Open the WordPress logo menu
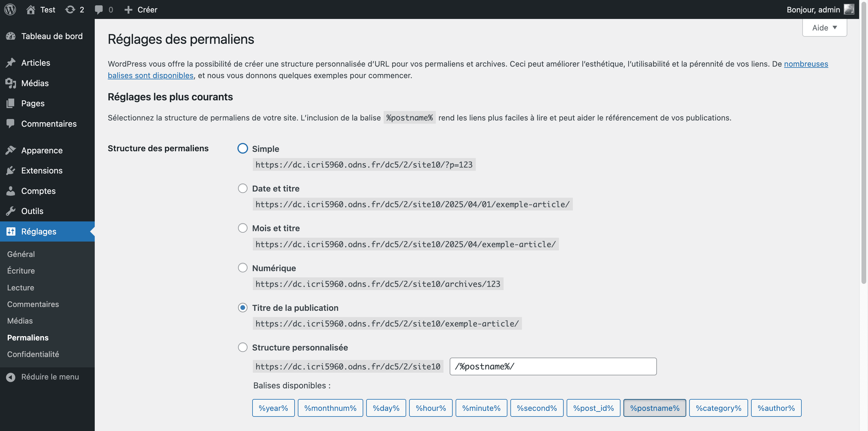The width and height of the screenshot is (868, 431). click(x=10, y=9)
